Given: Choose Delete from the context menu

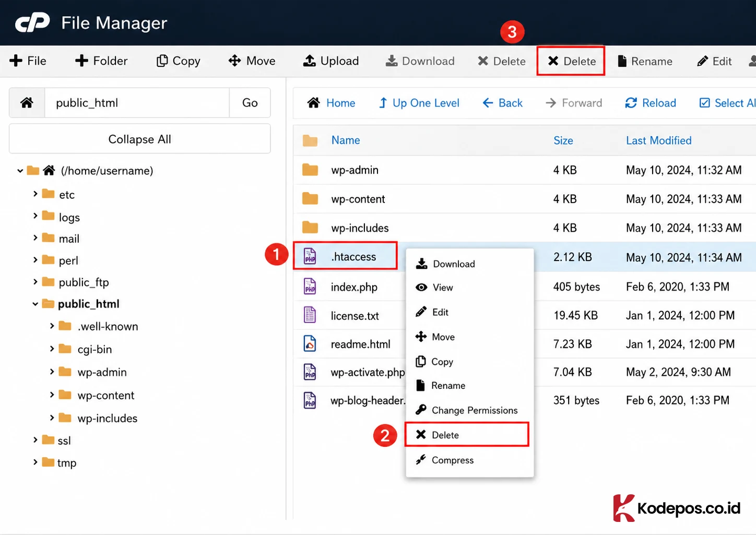Looking at the screenshot, I should coord(467,435).
